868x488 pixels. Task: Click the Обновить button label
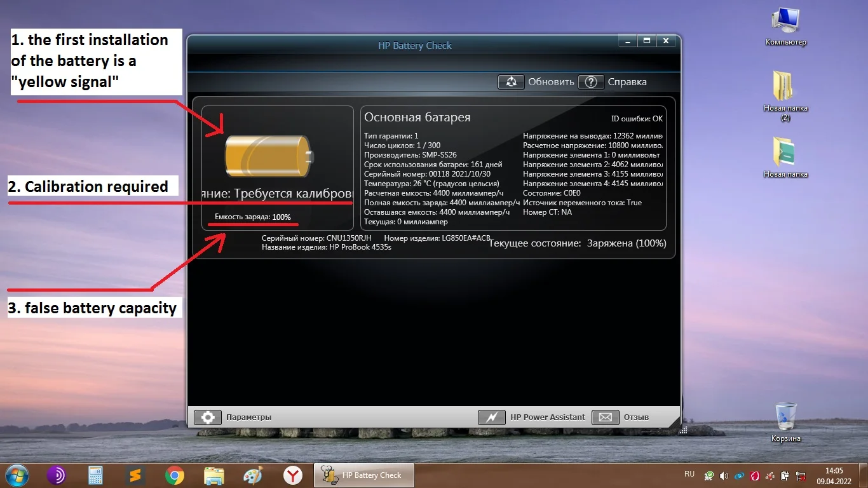point(551,82)
